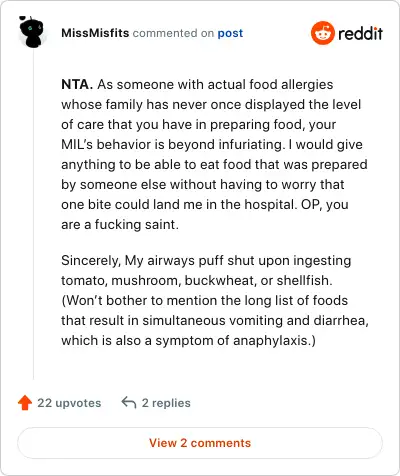This screenshot has width=400, height=476.
Task: Click the reply arrow icon
Action: click(129, 402)
